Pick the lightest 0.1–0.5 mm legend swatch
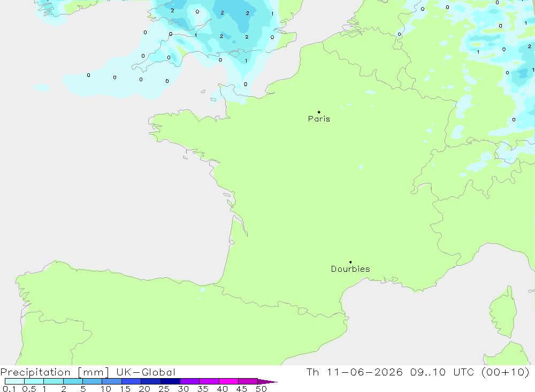 [x=14, y=381]
